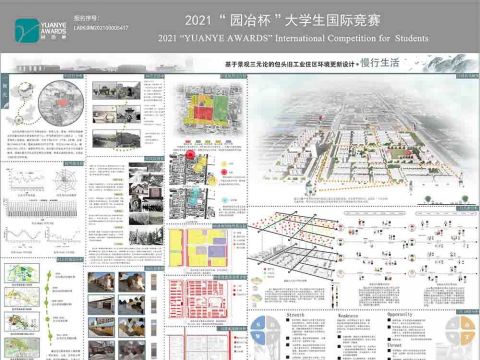Click the black-and-white photo collage column
Viewport: 480px width, 360px height.
coord(146,204)
